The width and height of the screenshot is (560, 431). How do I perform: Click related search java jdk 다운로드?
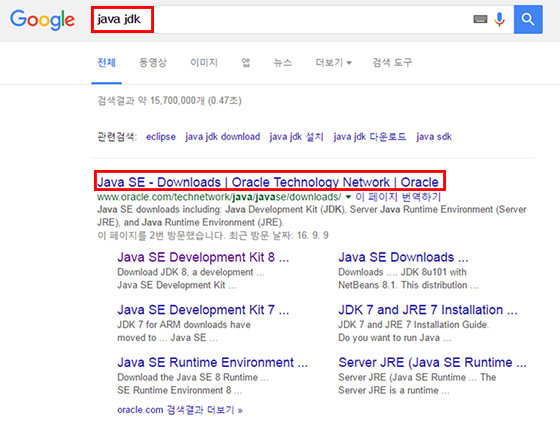[370, 137]
